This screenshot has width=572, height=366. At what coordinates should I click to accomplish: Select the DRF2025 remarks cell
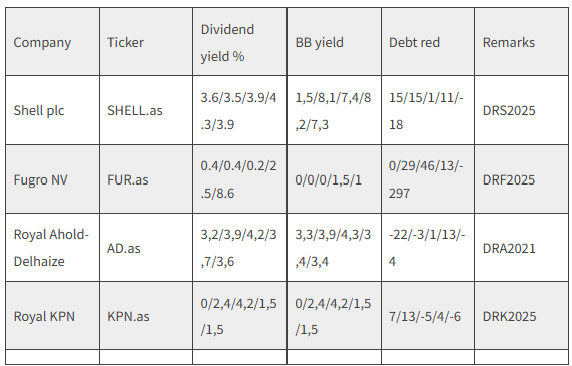click(521, 179)
